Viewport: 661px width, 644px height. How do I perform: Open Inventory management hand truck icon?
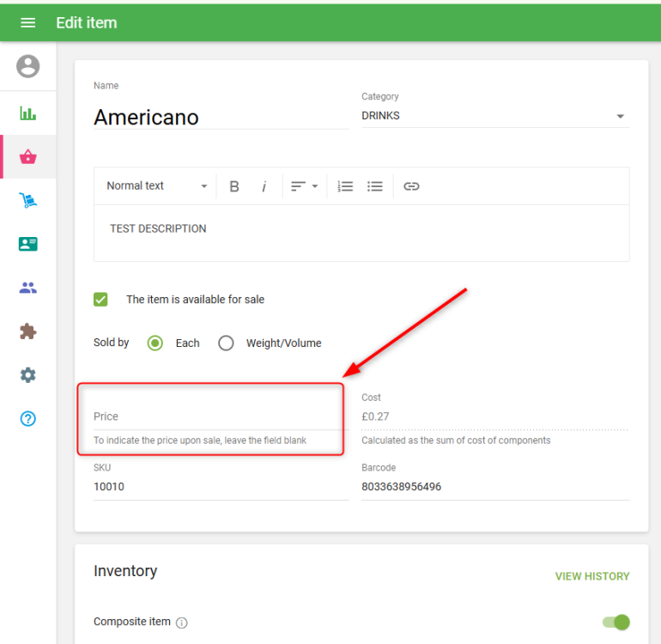coord(28,201)
